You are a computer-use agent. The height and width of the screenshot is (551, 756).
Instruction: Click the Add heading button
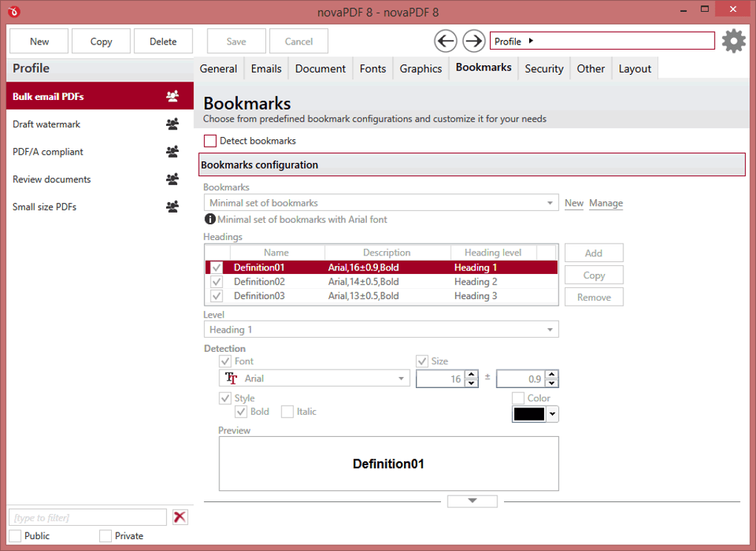tap(594, 253)
